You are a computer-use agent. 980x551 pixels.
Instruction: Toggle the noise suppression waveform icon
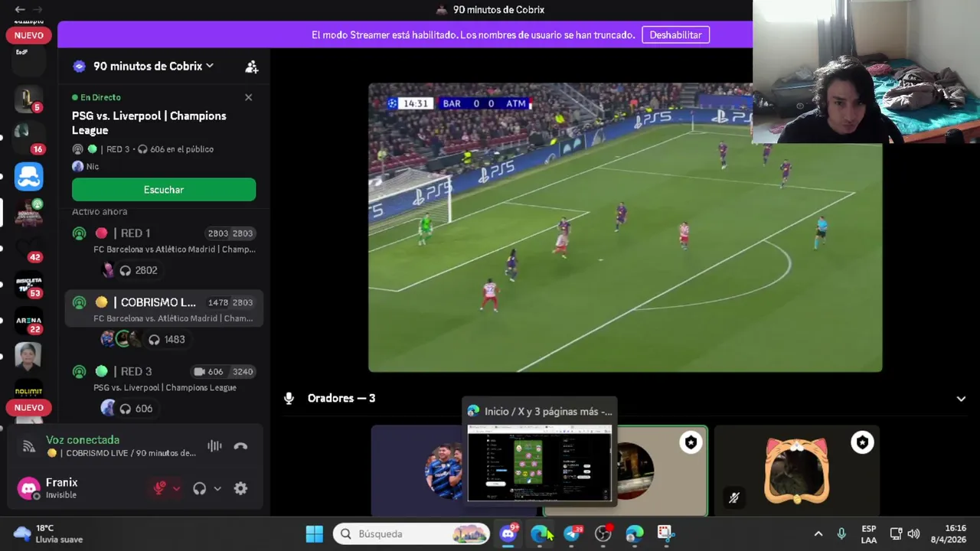click(x=214, y=446)
